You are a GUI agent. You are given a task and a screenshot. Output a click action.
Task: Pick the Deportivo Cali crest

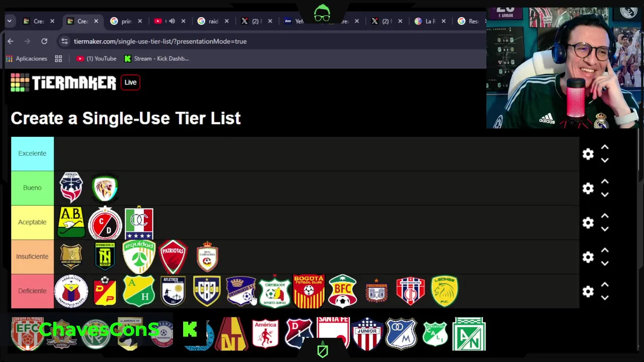pyautogui.click(x=435, y=333)
